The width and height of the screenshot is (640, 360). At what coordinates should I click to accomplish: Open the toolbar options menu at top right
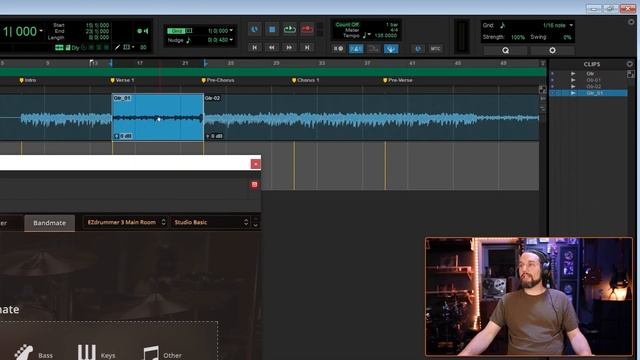point(631,22)
